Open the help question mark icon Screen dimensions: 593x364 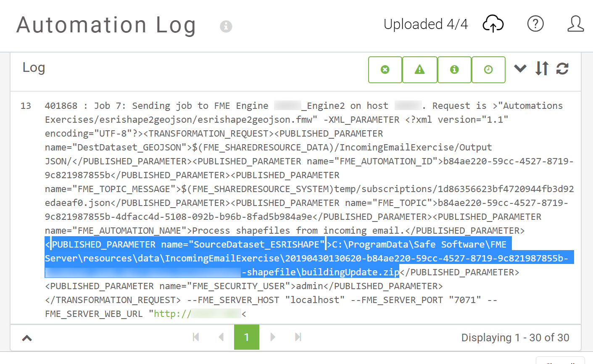(x=535, y=24)
